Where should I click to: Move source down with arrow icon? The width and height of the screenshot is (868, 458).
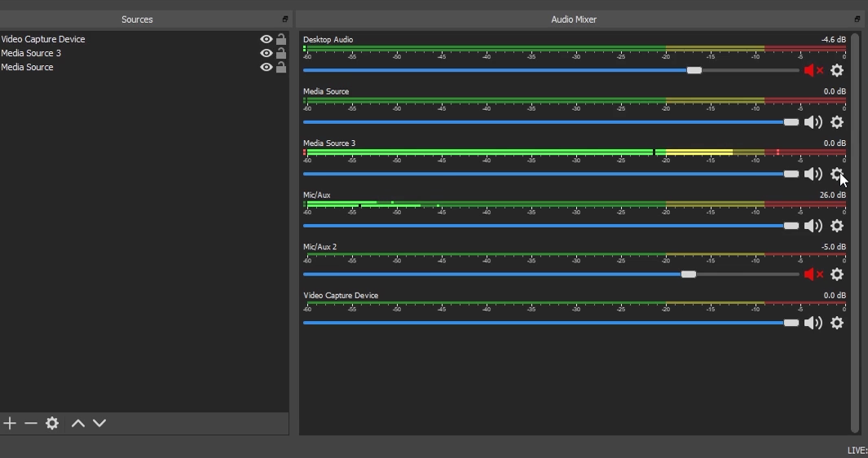(x=99, y=423)
